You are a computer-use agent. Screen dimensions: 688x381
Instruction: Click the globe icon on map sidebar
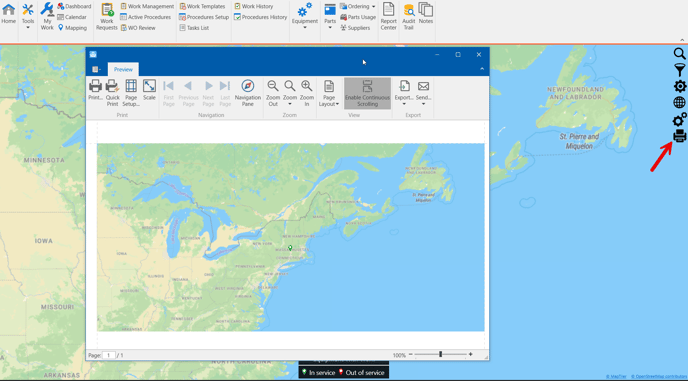(x=679, y=103)
